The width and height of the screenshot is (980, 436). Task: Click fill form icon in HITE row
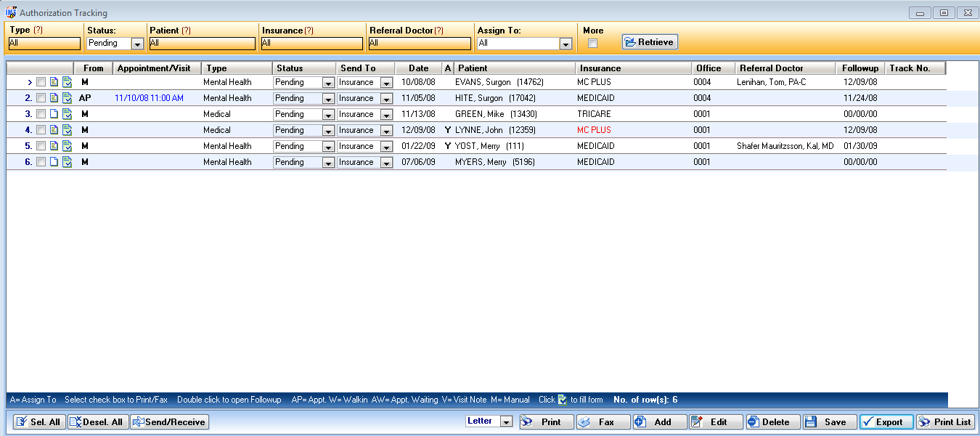[x=67, y=98]
